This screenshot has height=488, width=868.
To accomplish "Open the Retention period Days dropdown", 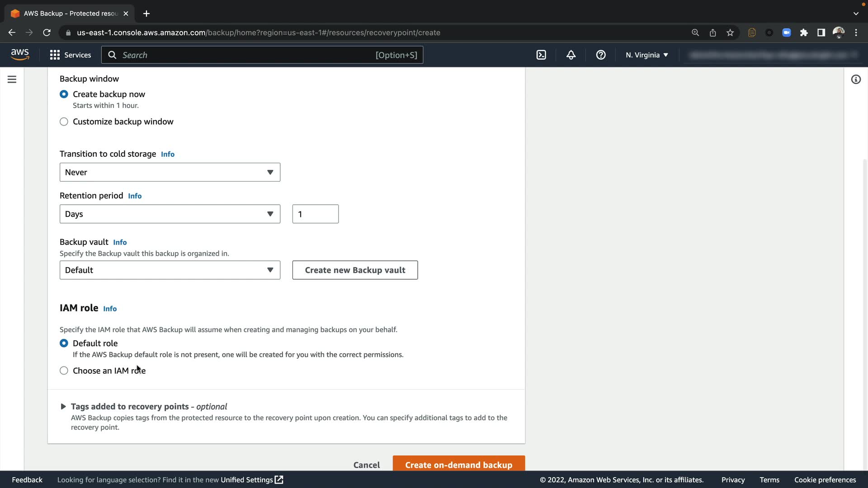I will [170, 214].
